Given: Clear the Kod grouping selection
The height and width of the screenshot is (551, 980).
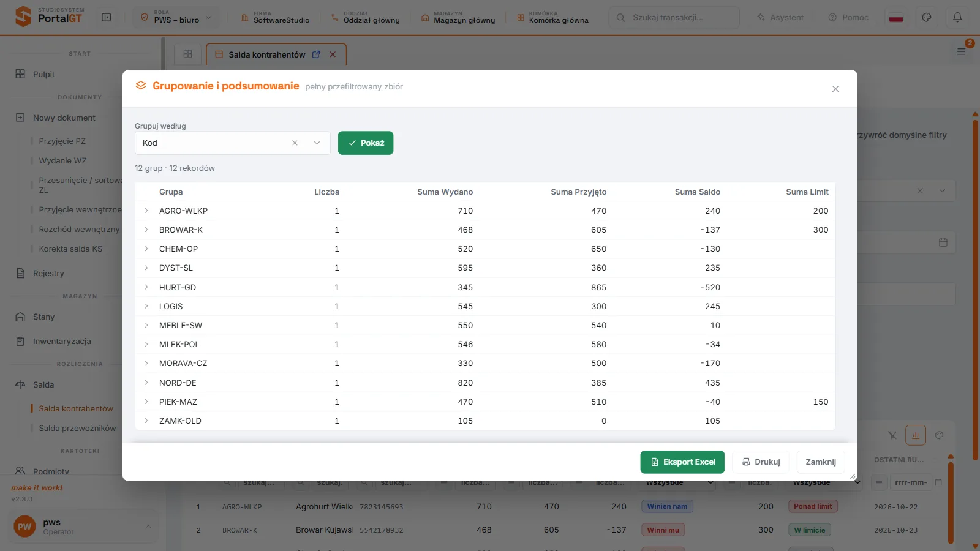Looking at the screenshot, I should click(x=295, y=143).
